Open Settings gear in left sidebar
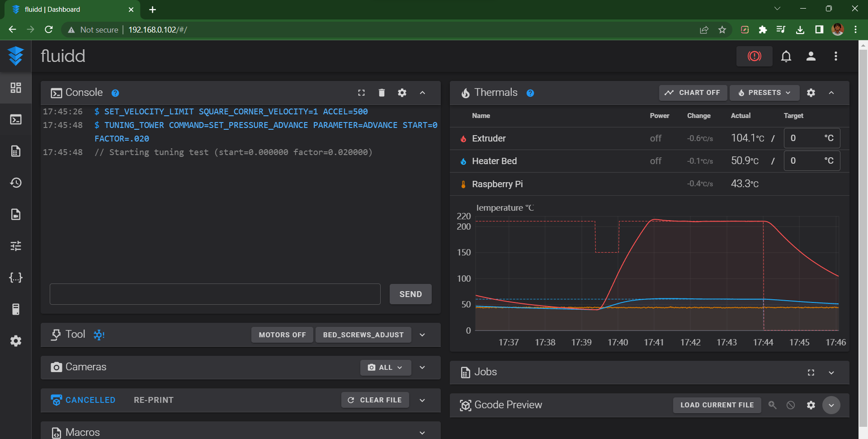 [16, 341]
